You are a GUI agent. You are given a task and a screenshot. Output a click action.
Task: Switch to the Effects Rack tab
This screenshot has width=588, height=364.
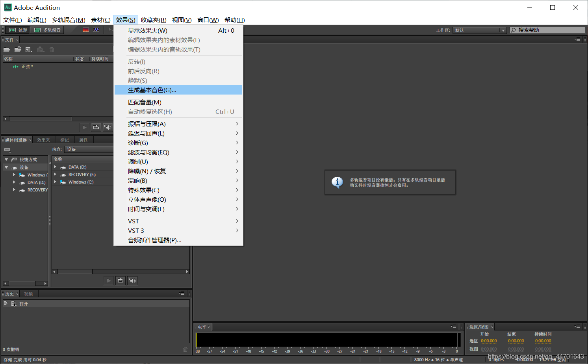(x=43, y=140)
